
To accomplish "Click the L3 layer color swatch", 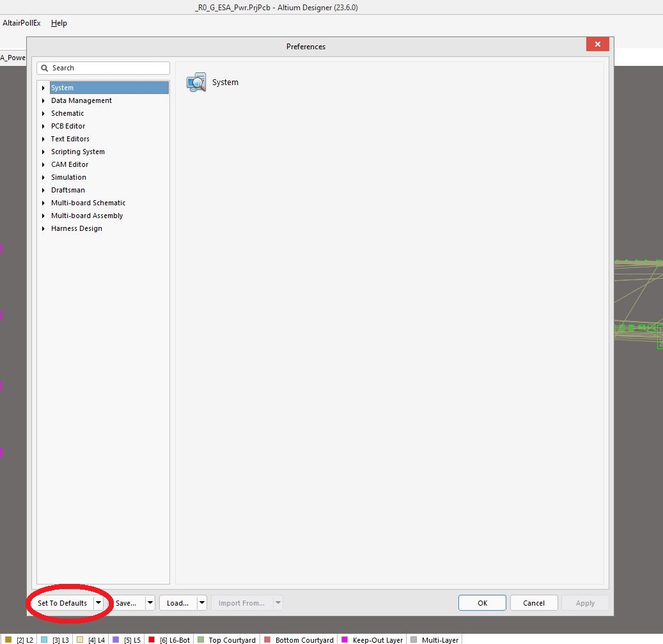I will pyautogui.click(x=44, y=640).
